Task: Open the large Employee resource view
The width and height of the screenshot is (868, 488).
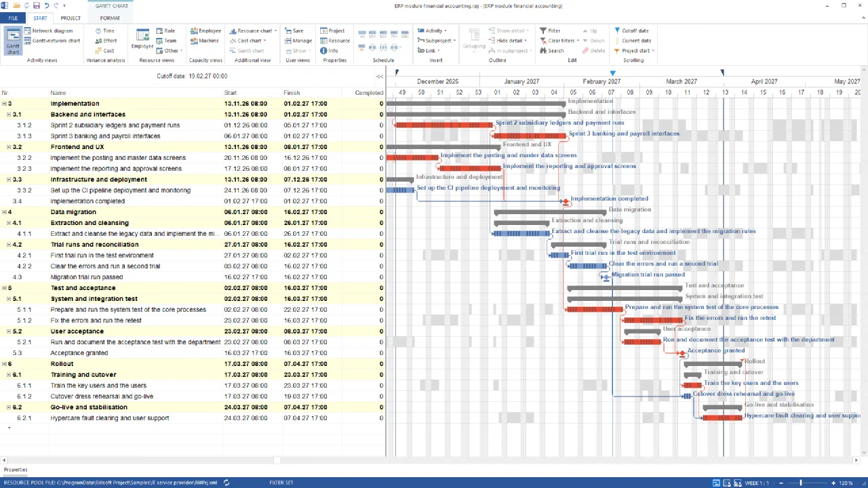Action: click(x=142, y=39)
